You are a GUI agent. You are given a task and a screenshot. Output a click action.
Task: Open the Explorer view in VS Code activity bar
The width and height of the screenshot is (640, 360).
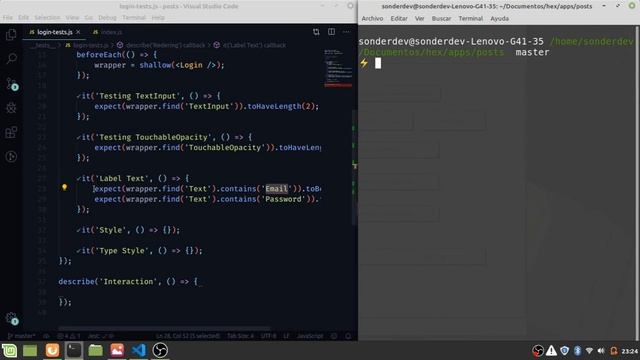[11, 35]
